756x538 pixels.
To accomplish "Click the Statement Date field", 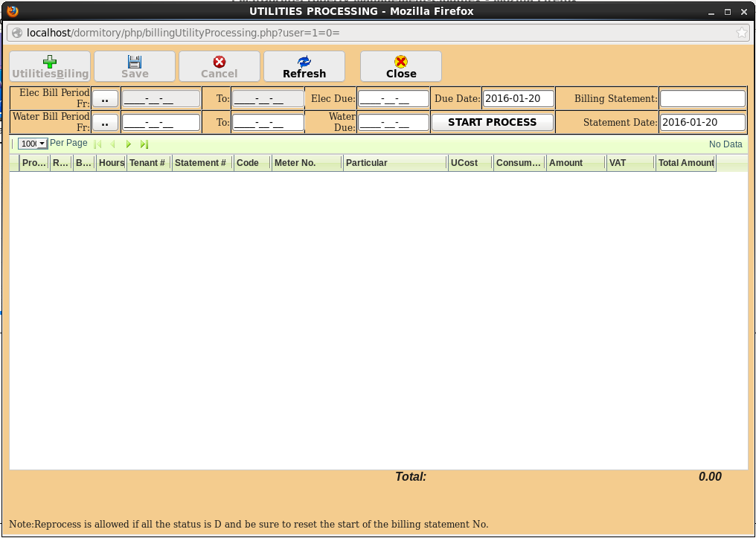I will pos(702,123).
